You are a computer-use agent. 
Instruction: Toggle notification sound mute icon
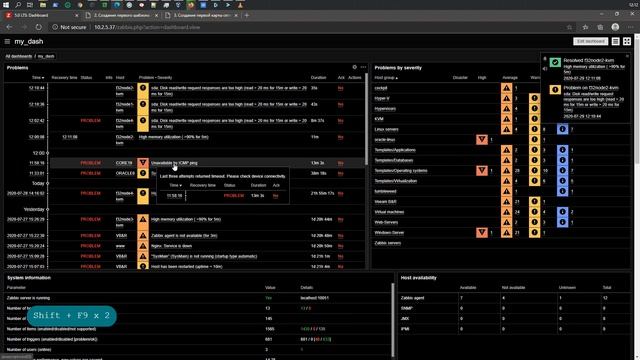pyautogui.click(x=545, y=69)
